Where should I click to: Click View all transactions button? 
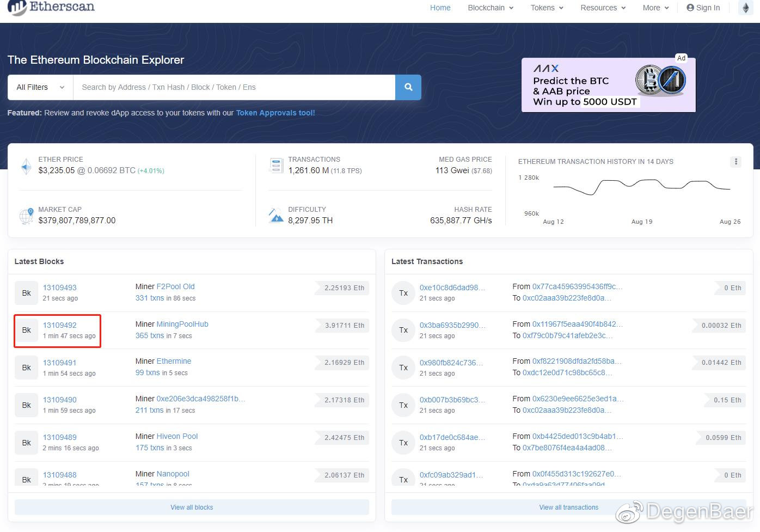point(568,507)
